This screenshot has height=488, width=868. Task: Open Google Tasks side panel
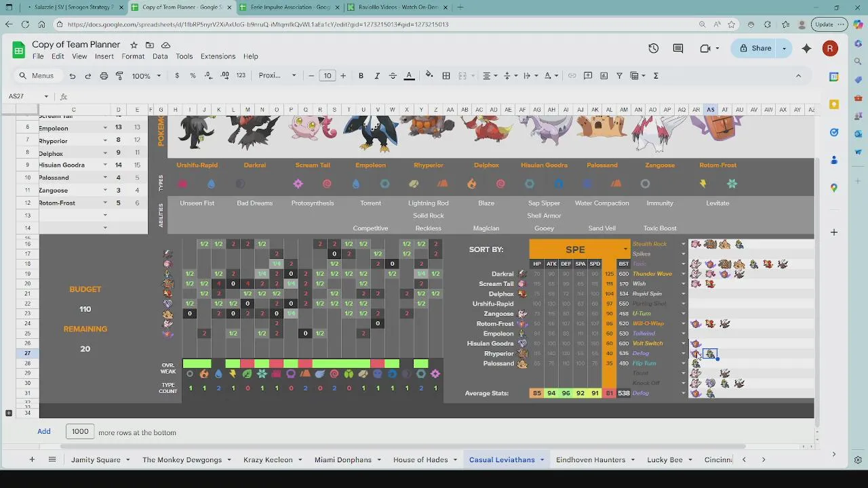(834, 132)
